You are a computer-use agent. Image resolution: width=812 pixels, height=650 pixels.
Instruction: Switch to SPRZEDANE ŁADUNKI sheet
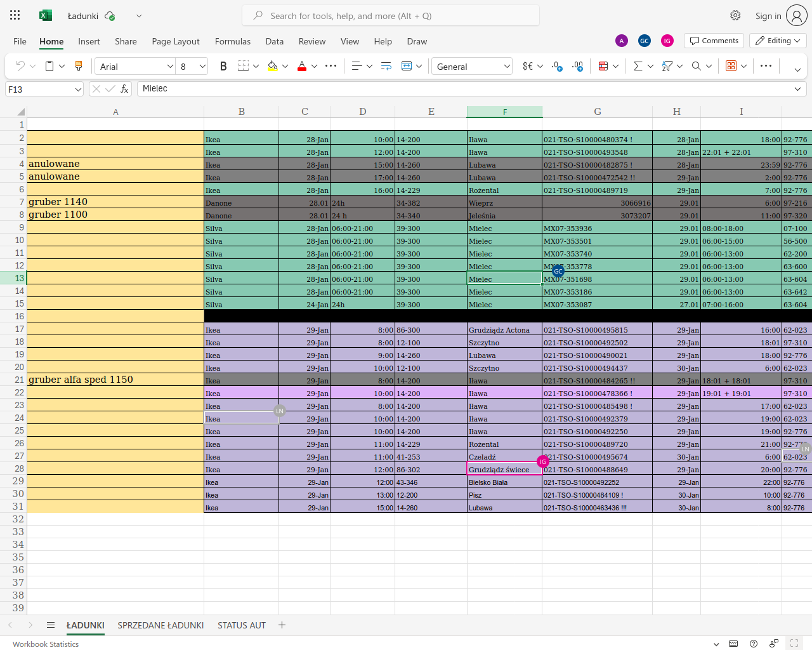[160, 625]
